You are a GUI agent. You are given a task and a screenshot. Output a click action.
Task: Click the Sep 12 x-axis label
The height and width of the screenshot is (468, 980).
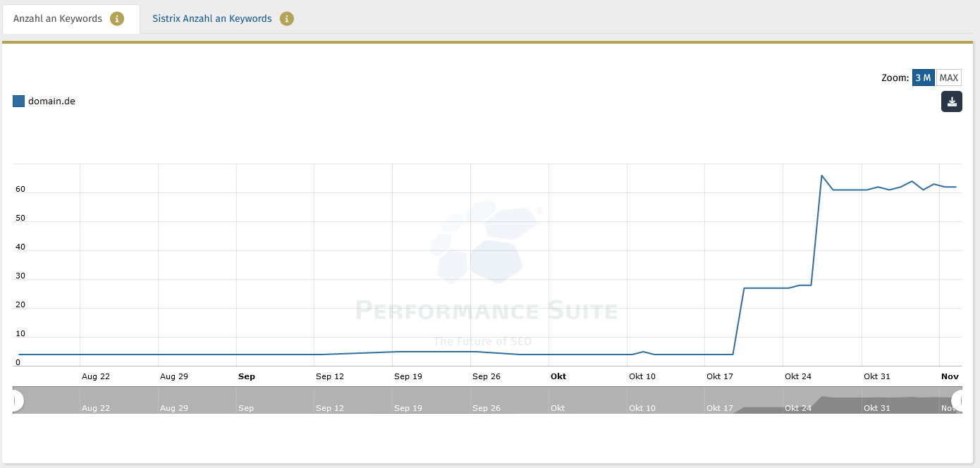(x=330, y=376)
